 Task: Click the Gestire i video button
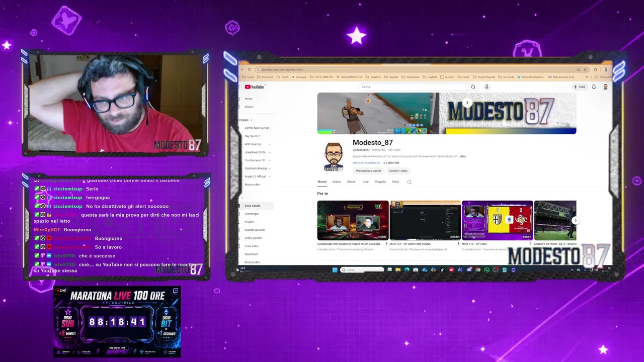pos(398,171)
